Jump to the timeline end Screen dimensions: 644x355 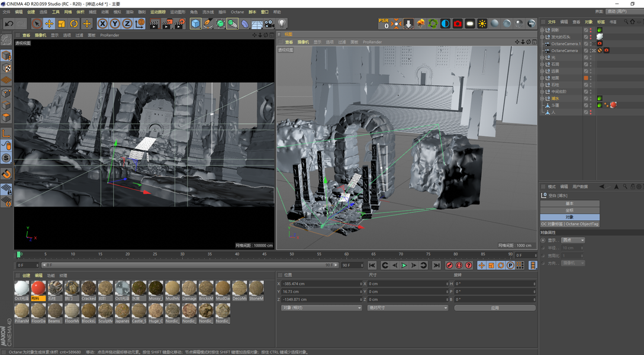(436, 266)
